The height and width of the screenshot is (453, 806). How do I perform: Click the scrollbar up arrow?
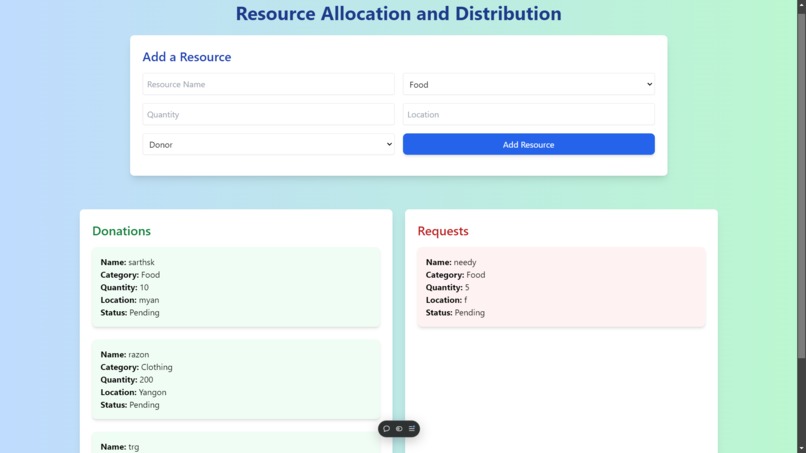(801, 4)
